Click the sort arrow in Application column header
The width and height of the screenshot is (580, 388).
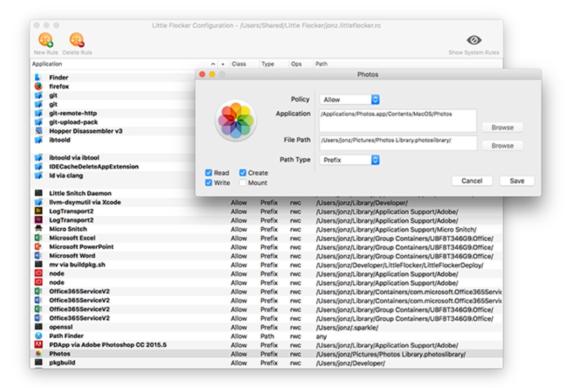(x=213, y=64)
